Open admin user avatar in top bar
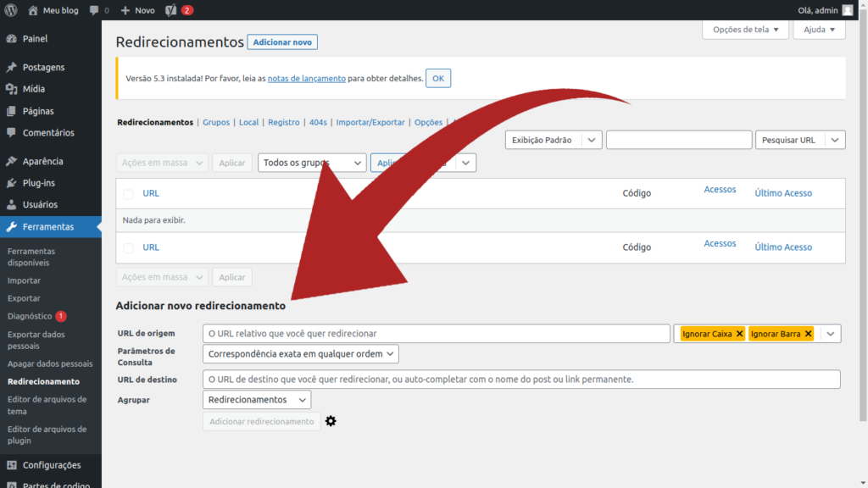This screenshot has width=868, height=488. (847, 10)
